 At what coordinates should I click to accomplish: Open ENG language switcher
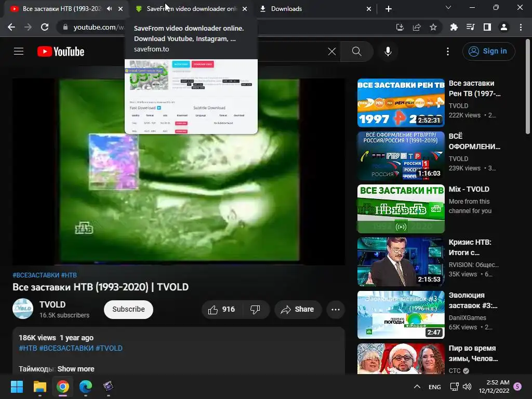pos(435,387)
